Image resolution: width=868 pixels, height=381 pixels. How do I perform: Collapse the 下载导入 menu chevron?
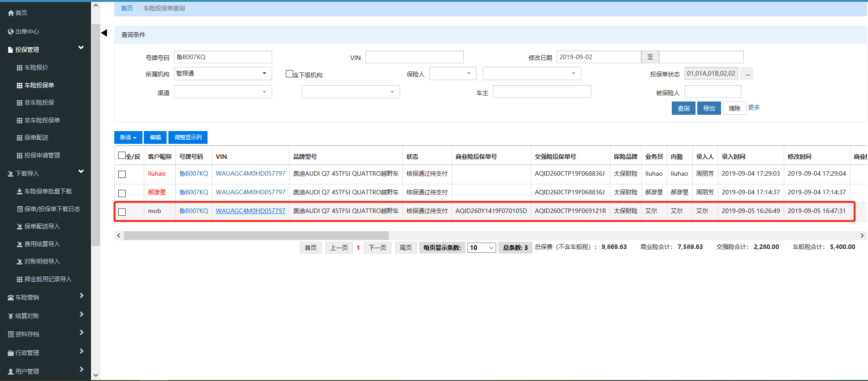tap(81, 172)
